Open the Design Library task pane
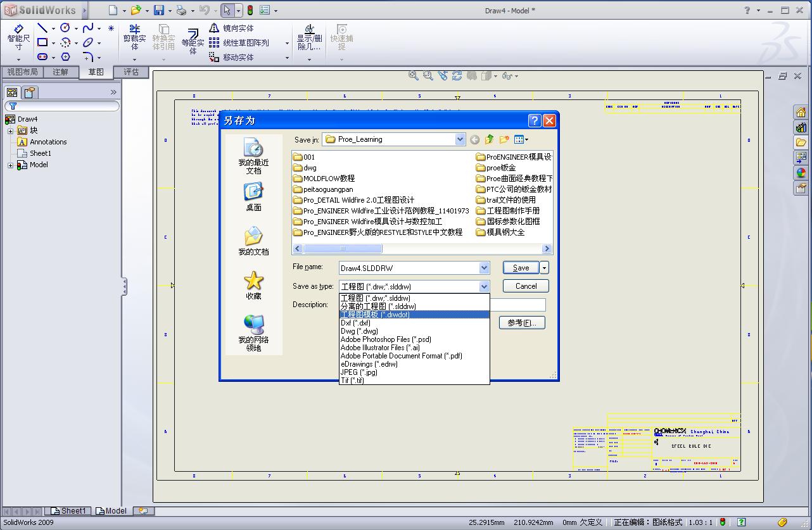This screenshot has height=530, width=812. (x=801, y=127)
